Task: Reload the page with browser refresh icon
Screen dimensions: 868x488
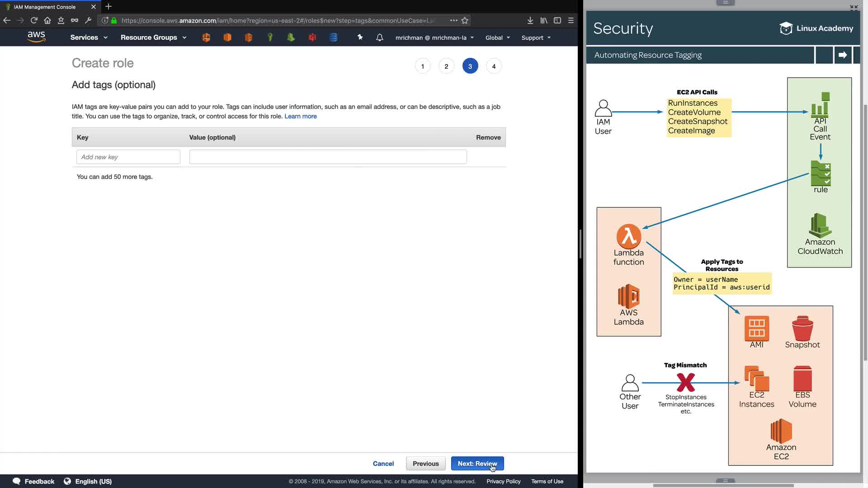Action: (34, 20)
